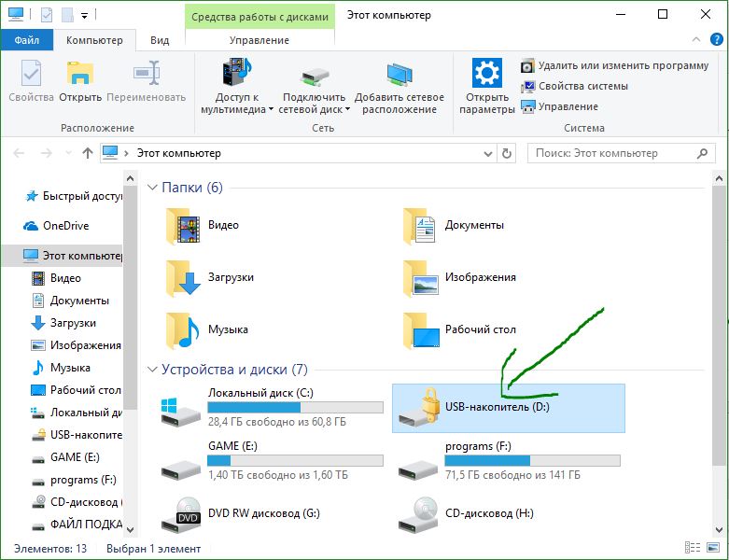729x560 pixels.
Task: Select CD-дисковод (H:) in main pane
Action: (466, 514)
